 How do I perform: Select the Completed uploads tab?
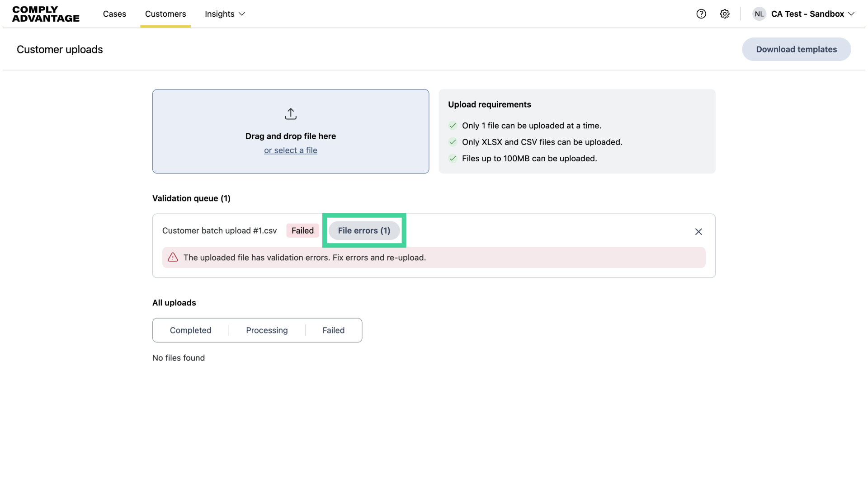[x=190, y=330]
